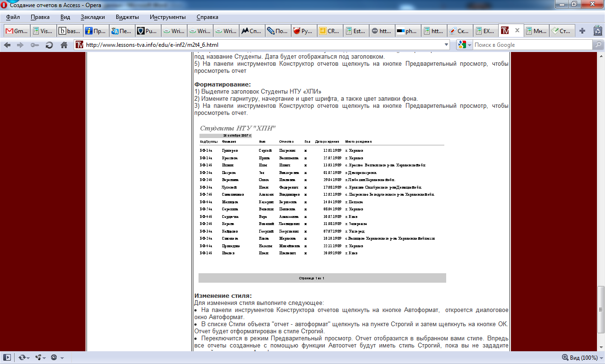Open the home page
This screenshot has width=605, height=364.
tap(64, 45)
